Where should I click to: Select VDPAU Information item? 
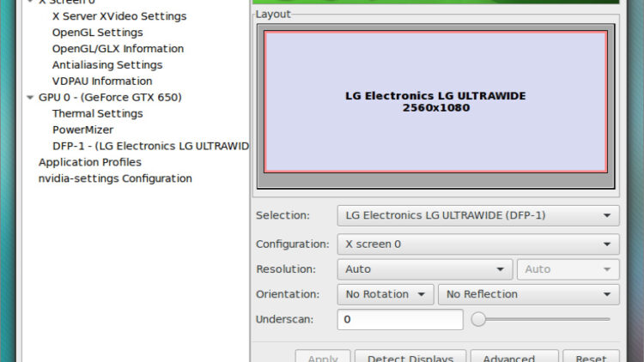102,81
